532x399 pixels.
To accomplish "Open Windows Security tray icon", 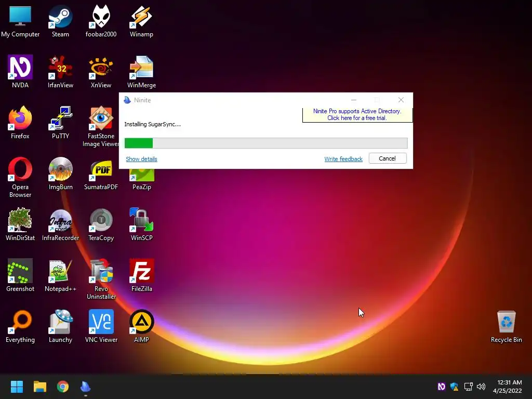I will 454,387.
